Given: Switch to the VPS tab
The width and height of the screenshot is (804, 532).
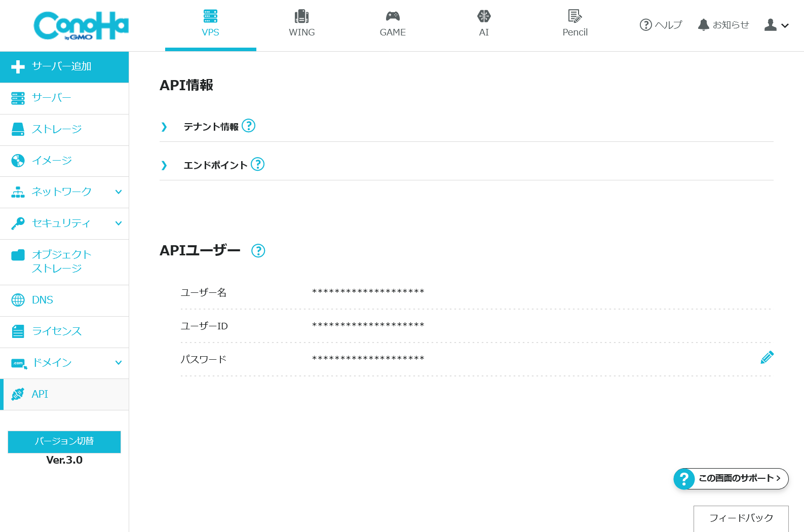Looking at the screenshot, I should coord(211,25).
